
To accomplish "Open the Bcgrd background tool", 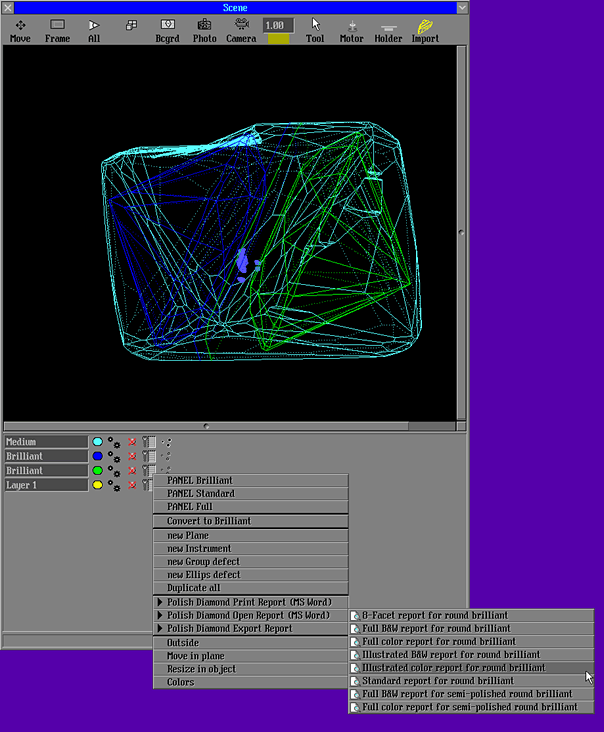I will click(x=168, y=30).
